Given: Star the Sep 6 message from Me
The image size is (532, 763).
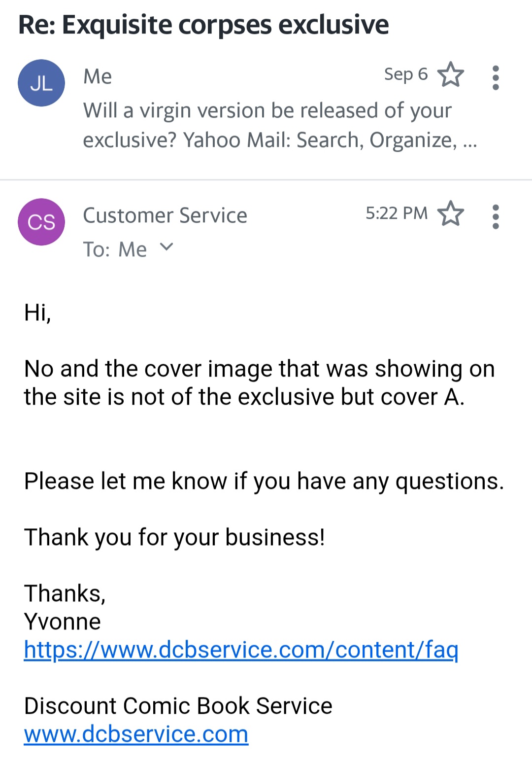Looking at the screenshot, I should tap(451, 75).
